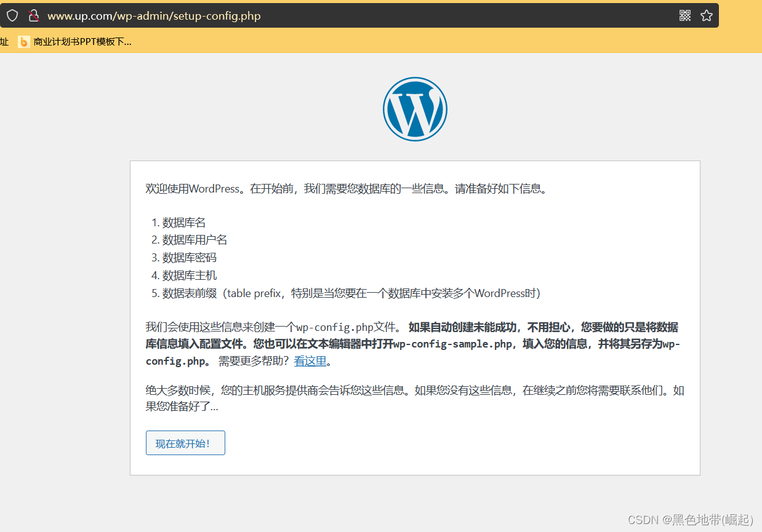This screenshot has width=762, height=532.
Task: Click the list item 数据库密码
Action: 190,258
